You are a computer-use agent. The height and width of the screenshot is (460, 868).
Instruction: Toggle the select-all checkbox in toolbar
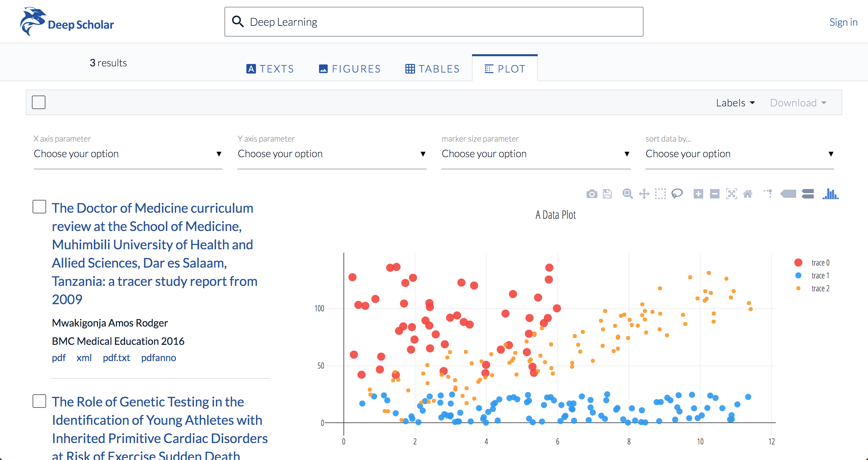click(39, 102)
